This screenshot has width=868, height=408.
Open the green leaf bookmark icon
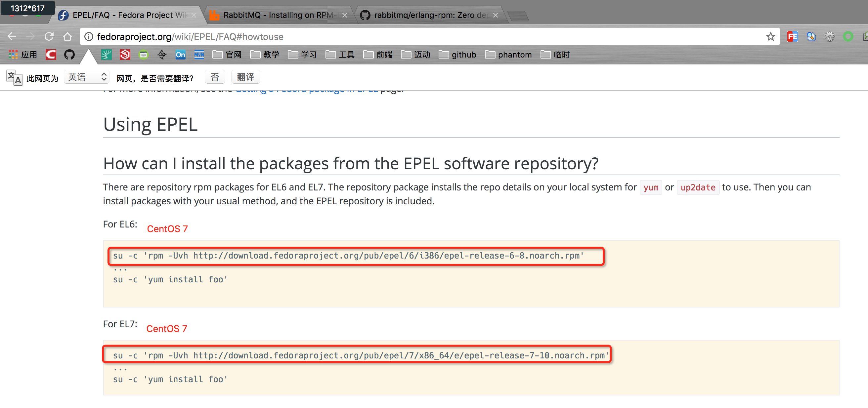[107, 55]
